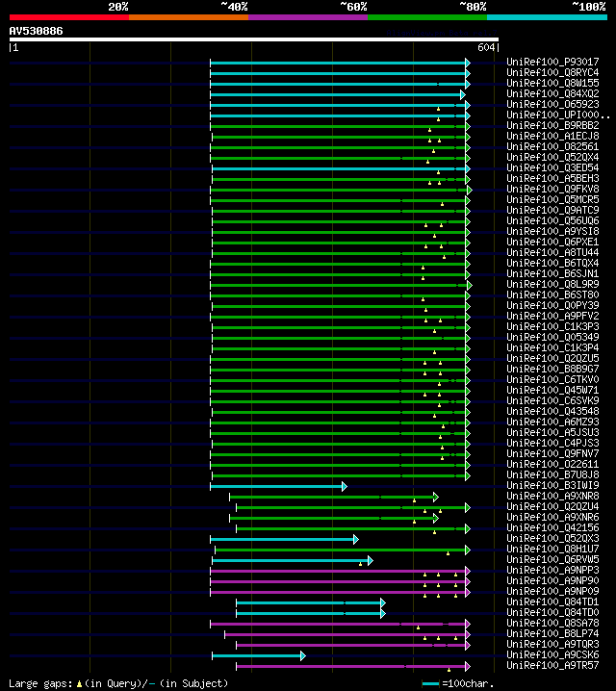The height and width of the screenshot is (691, 616).
Task: Select hit UniRef100_A9NPP3
Action: click(552, 570)
